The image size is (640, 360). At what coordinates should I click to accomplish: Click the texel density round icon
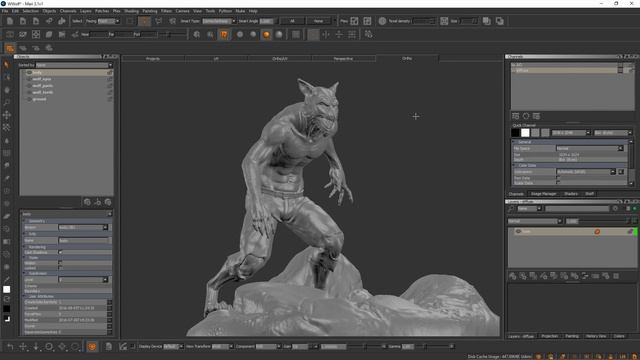[382, 21]
